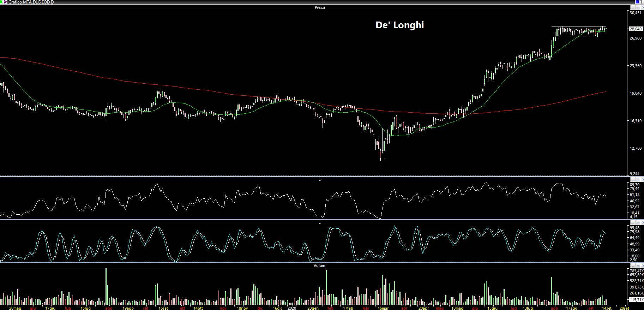This screenshot has width=644, height=310.
Task: Click the 18nov date label
Action: pyautogui.click(x=242, y=308)
